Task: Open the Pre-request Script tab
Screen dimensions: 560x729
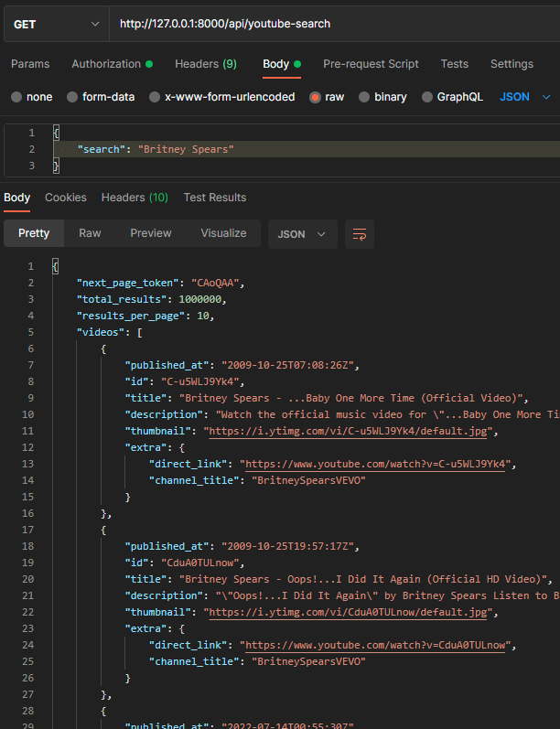Action: (371, 64)
